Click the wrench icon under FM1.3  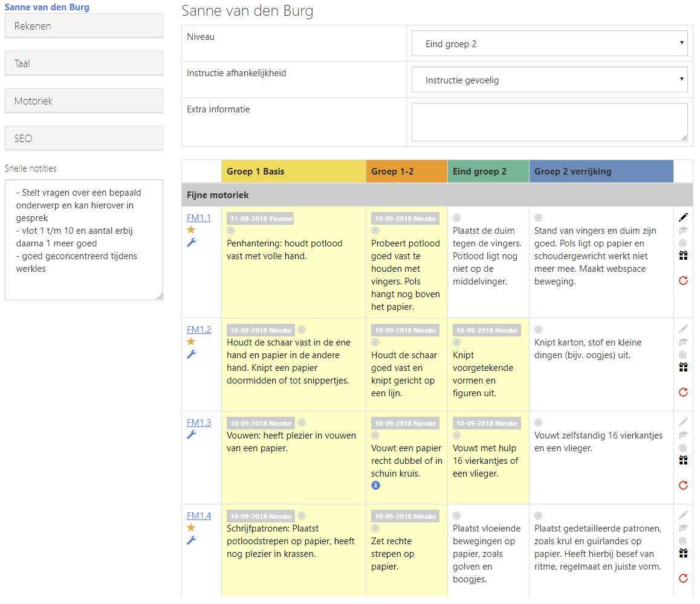point(191,435)
